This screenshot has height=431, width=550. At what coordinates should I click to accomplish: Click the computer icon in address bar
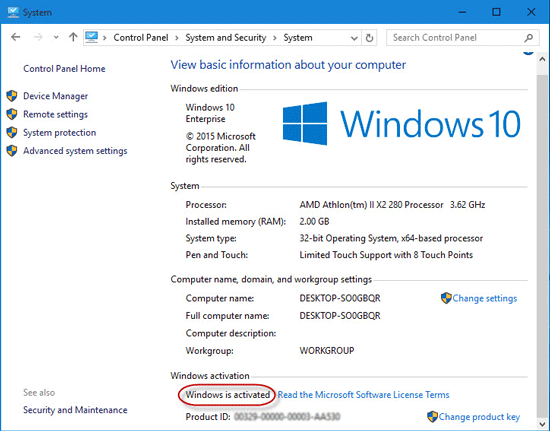coord(92,37)
